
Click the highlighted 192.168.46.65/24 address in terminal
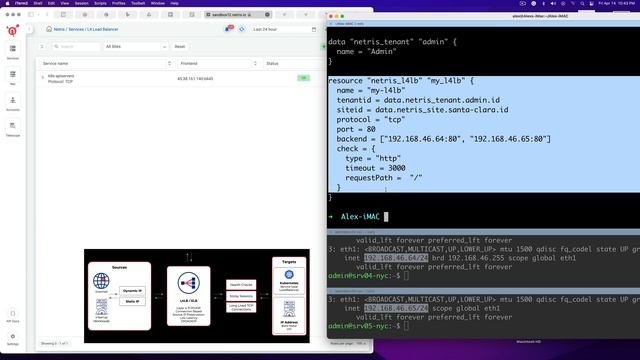tap(396, 308)
